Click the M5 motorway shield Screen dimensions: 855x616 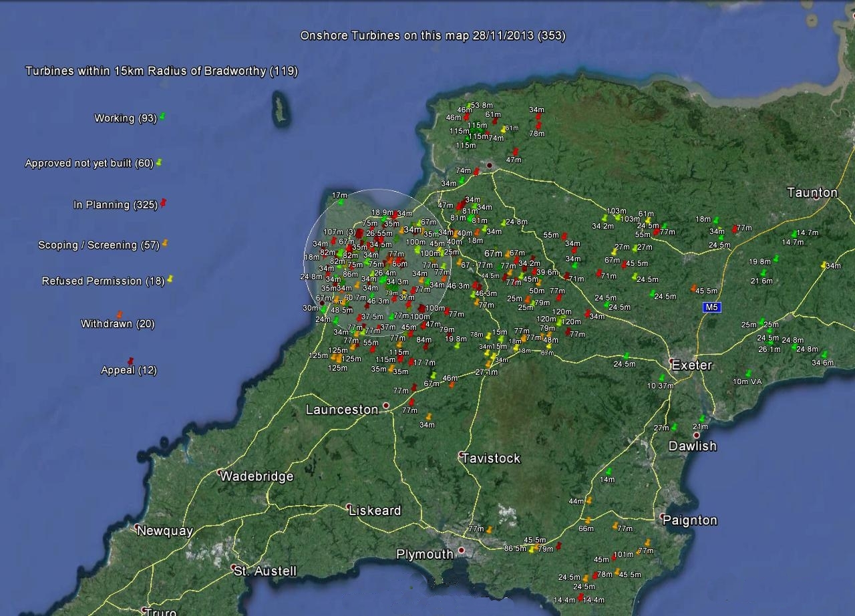712,307
